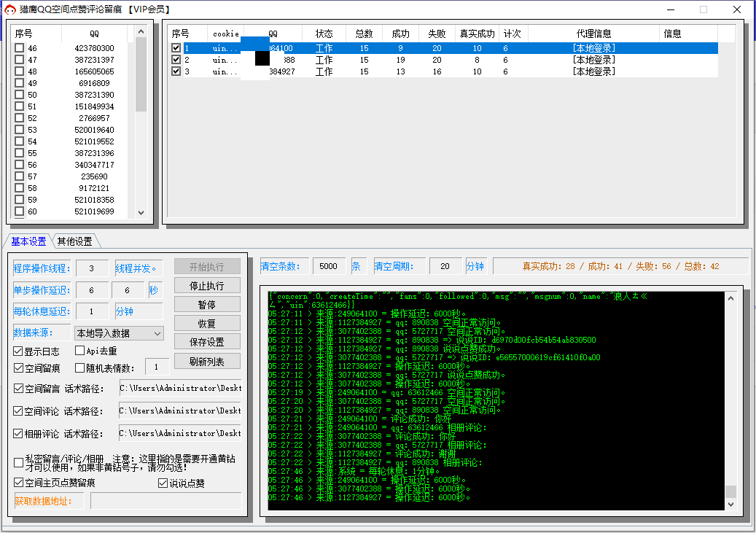Click the 恢复 button
This screenshot has height=533, width=756.
[207, 323]
